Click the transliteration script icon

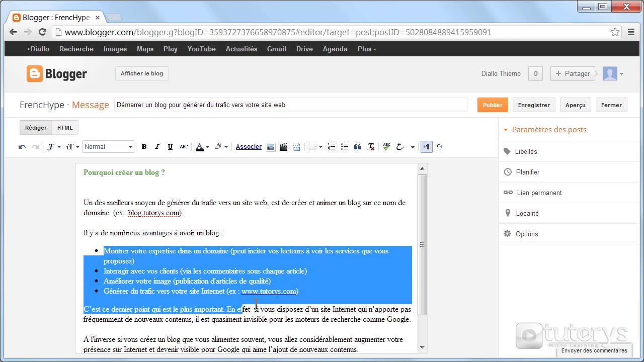tap(400, 147)
